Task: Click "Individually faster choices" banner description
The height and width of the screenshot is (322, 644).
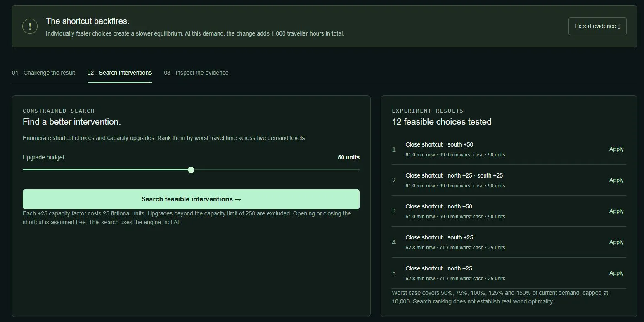Action: click(x=195, y=33)
